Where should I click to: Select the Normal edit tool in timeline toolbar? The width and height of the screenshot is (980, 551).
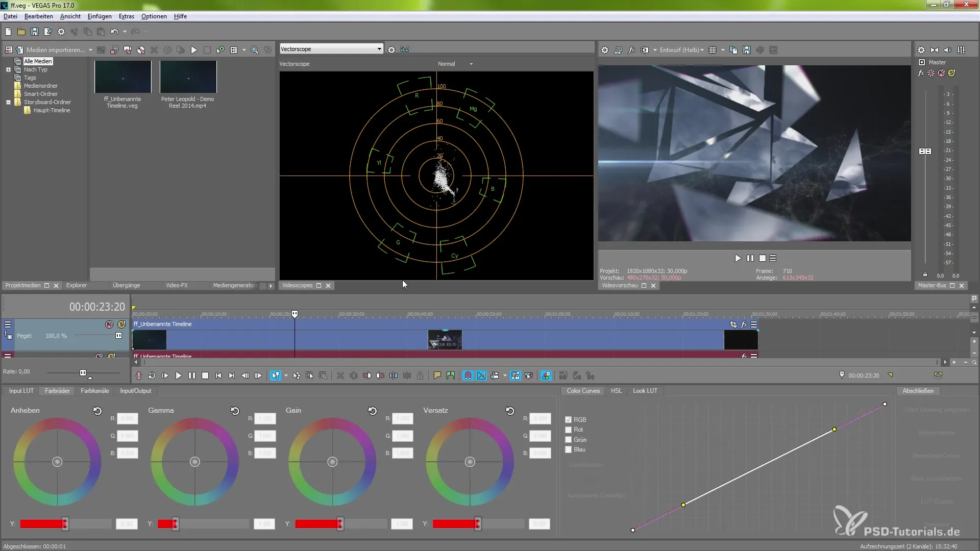tap(276, 375)
